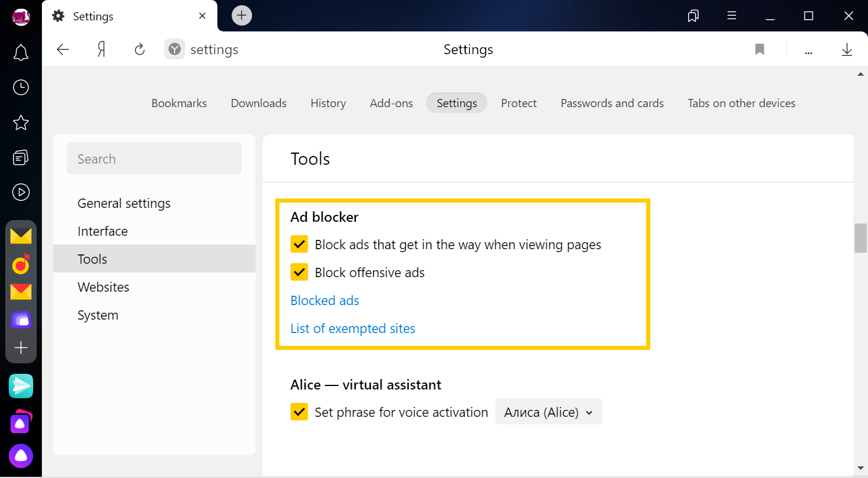
Task: Click the scrollbar up arrow
Action: (x=860, y=75)
